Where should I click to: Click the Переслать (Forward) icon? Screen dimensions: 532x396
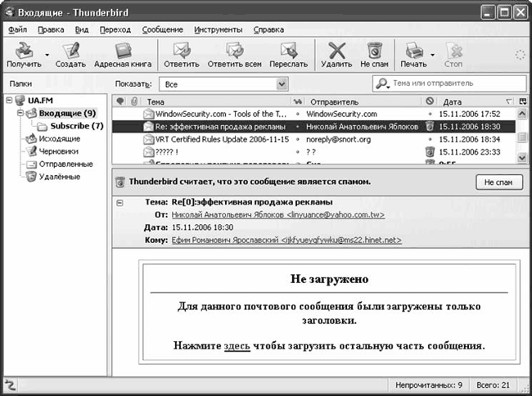pos(289,55)
